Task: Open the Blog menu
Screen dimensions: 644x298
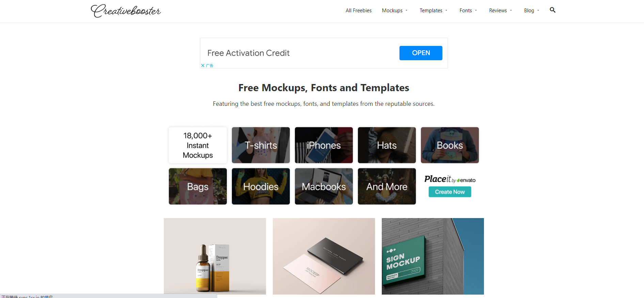Action: point(531,11)
